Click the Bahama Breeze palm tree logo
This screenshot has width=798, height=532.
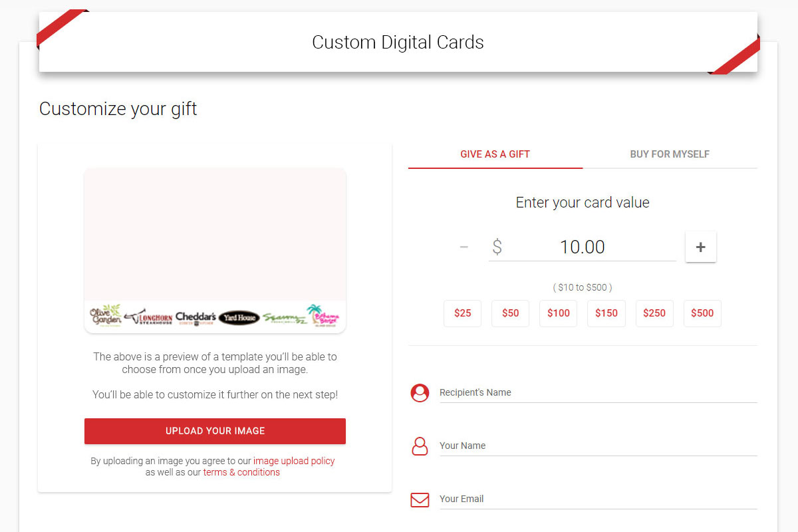(324, 315)
